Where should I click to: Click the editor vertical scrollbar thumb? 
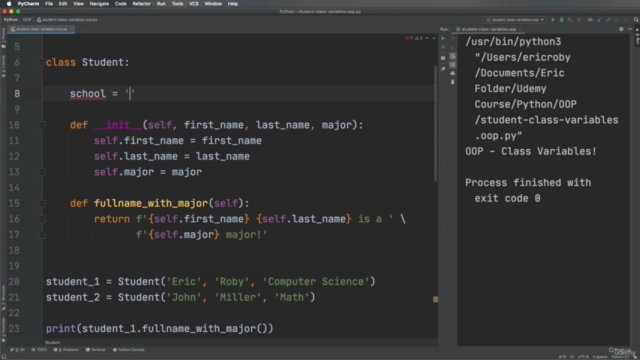point(436,124)
